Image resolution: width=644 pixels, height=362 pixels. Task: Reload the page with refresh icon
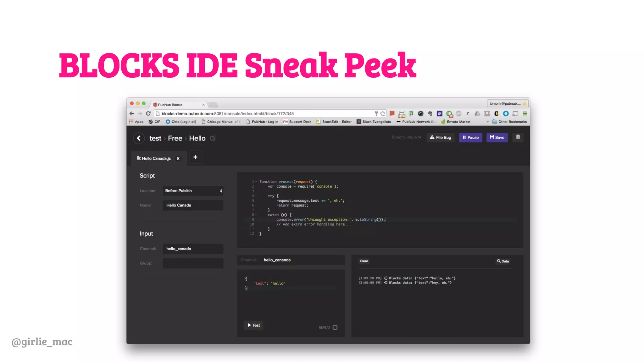click(148, 113)
